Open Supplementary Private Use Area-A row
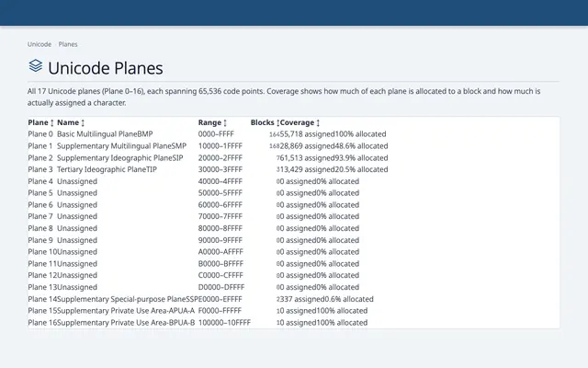The image size is (588, 368). [294, 311]
